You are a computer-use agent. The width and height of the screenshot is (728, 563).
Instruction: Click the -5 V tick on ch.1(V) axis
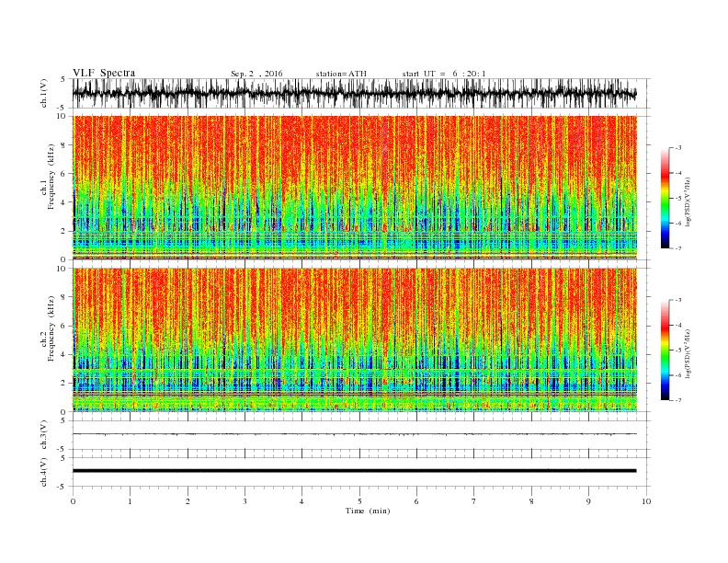(63, 109)
